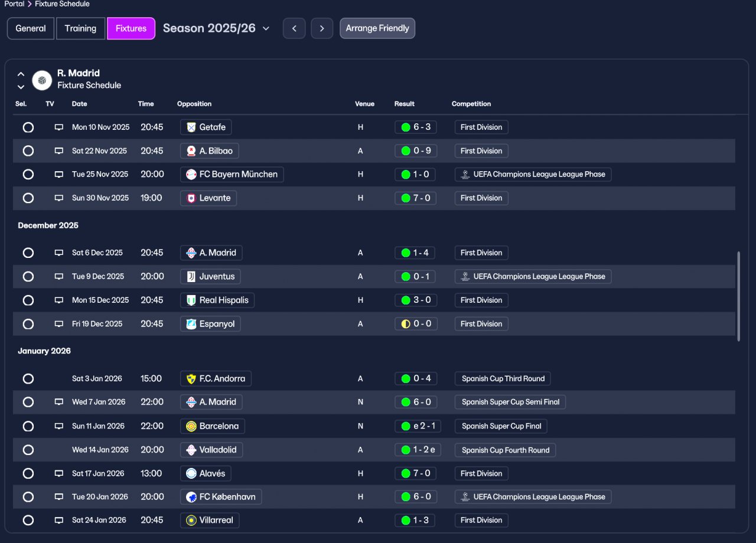
Task: Click the Venue column header
Action: click(364, 104)
